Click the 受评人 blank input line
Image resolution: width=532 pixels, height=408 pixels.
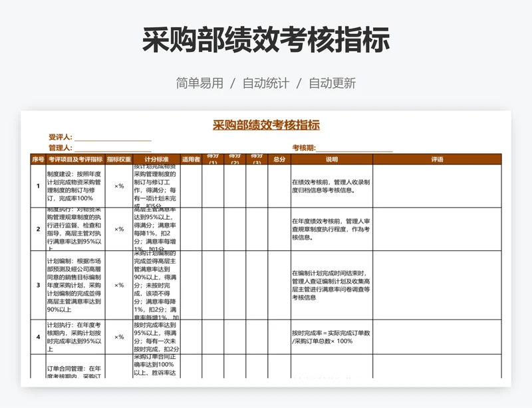point(113,137)
